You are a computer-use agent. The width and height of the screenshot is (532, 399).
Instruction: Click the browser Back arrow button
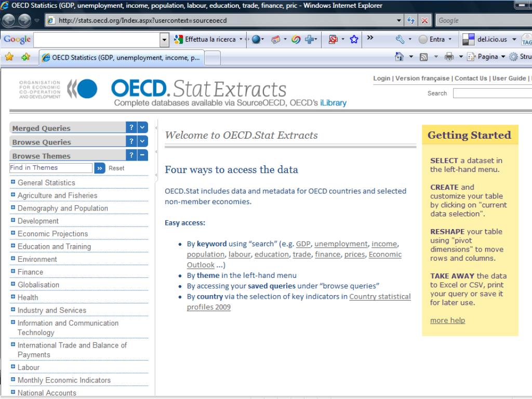(8, 20)
